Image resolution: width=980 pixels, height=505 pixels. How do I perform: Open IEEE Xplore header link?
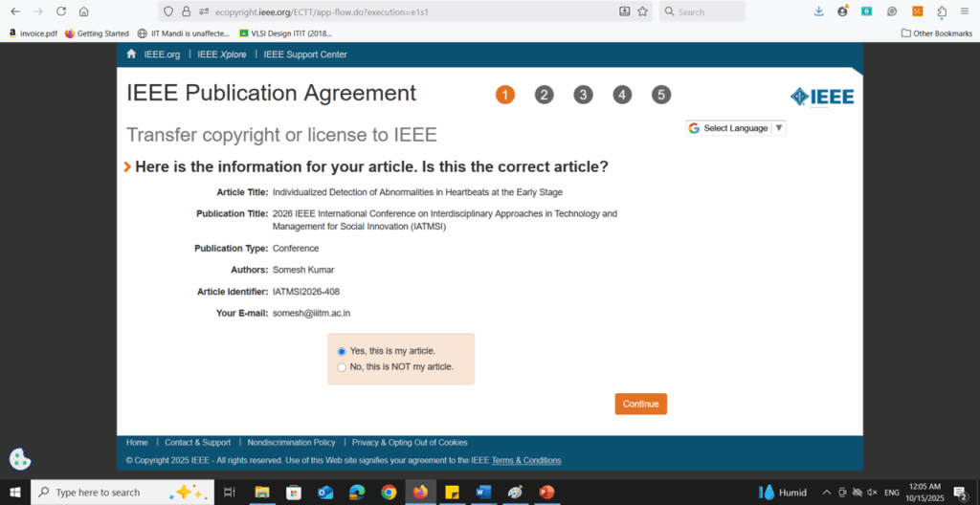(x=221, y=55)
